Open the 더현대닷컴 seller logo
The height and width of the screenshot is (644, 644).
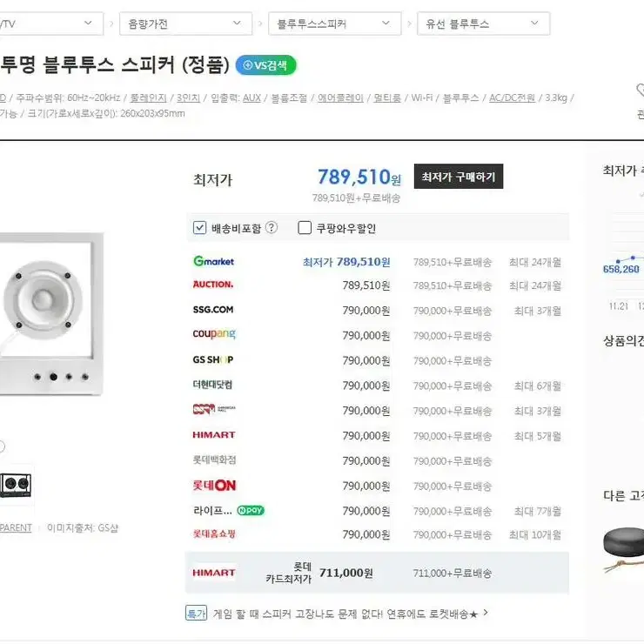(x=212, y=385)
